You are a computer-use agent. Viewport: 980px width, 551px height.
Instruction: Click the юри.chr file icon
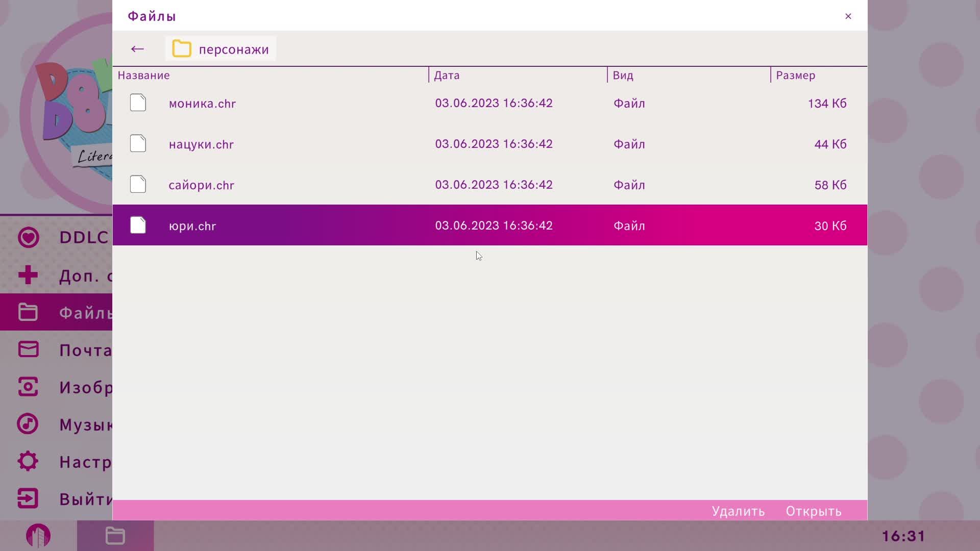(x=138, y=226)
